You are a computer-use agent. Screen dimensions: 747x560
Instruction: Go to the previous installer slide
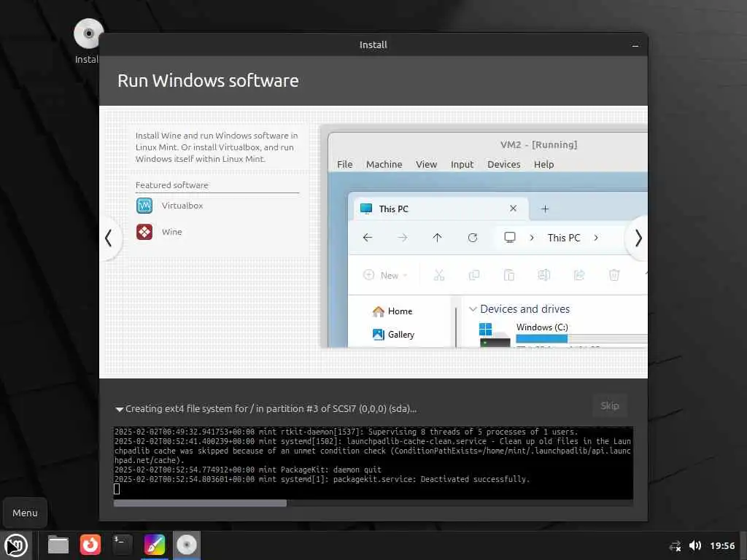point(109,238)
